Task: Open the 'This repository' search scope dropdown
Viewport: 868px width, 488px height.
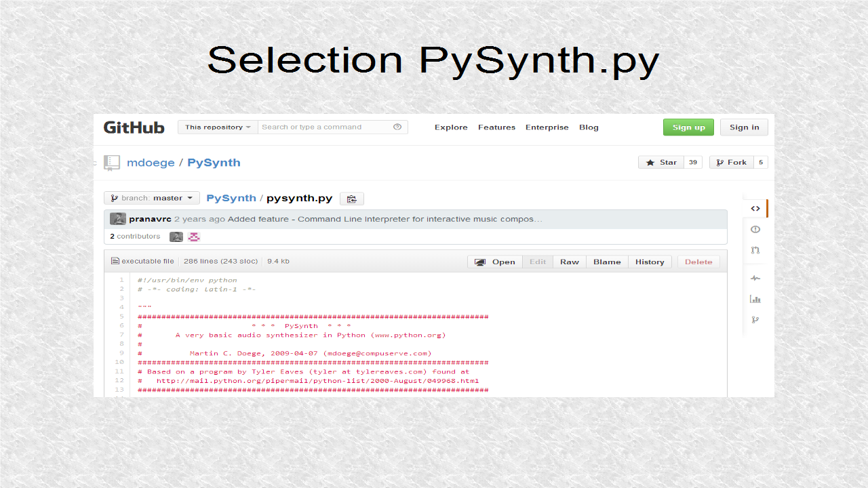Action: tap(217, 127)
